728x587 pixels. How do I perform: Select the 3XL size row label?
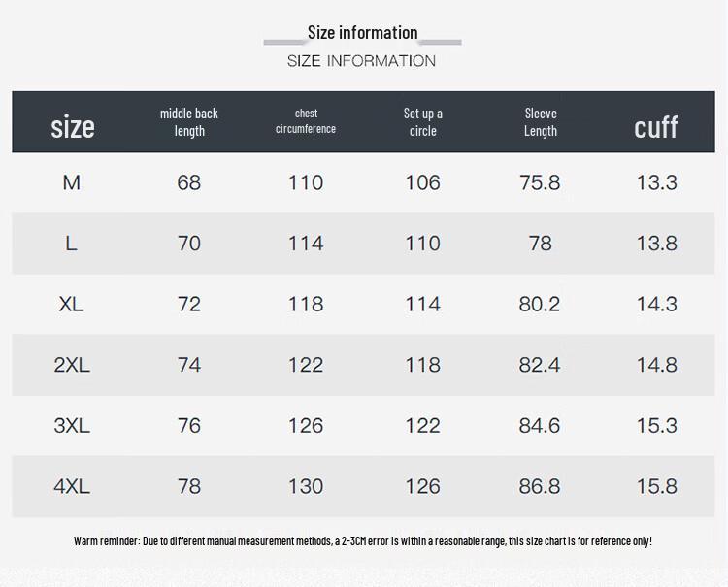[71, 425]
